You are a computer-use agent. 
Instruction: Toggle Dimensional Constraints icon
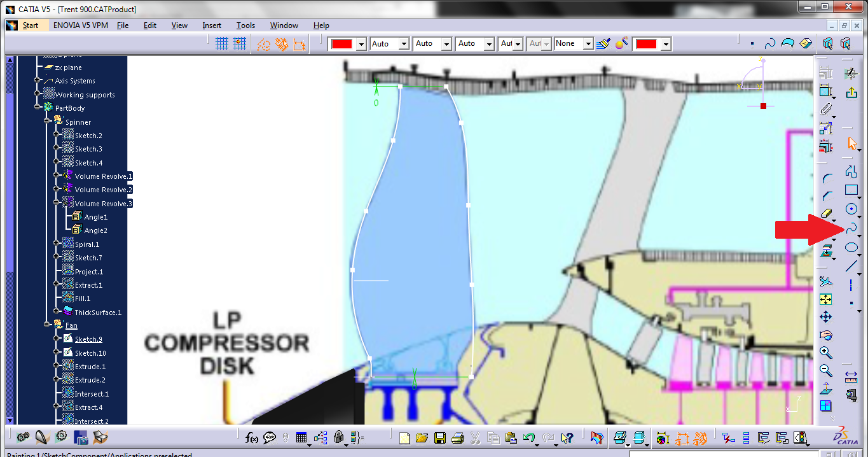(x=299, y=44)
